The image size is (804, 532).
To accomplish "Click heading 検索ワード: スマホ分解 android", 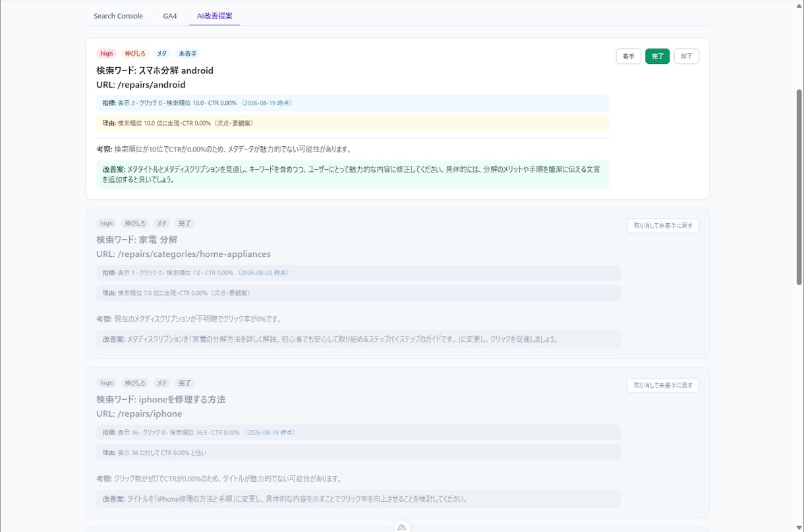I will 155,70.
